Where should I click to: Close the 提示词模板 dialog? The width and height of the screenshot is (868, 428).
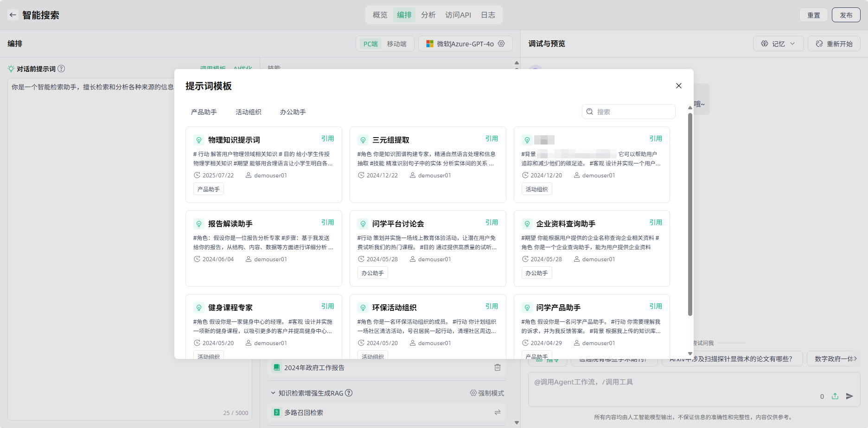pos(679,86)
